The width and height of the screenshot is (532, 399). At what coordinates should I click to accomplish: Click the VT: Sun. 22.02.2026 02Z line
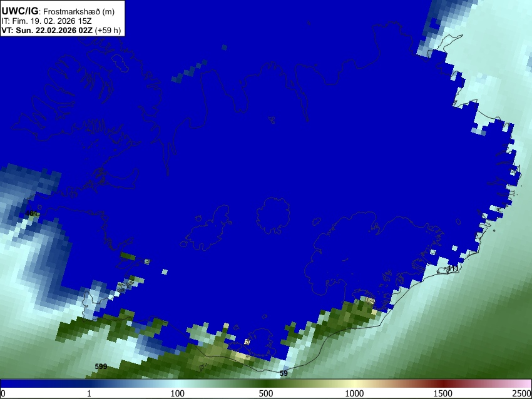(61, 30)
